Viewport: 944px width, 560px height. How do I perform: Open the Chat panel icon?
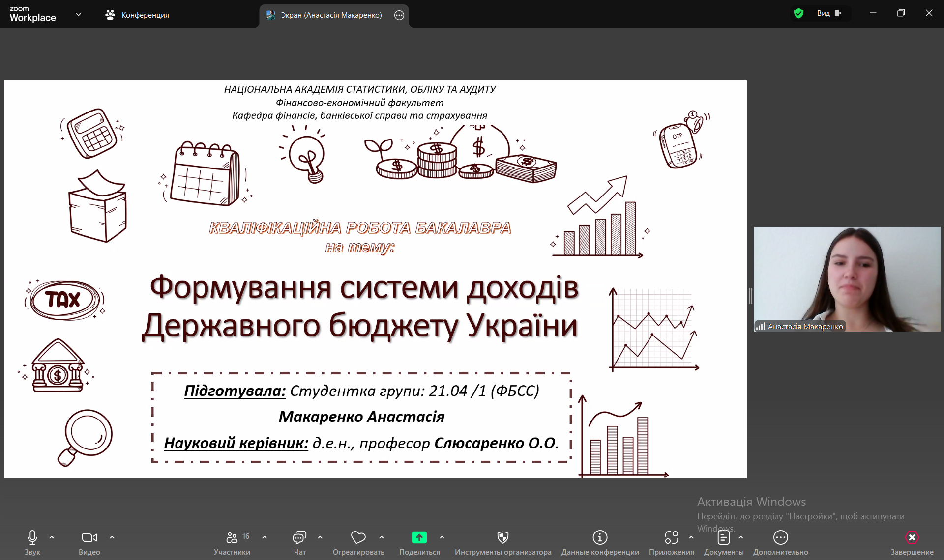[299, 537]
